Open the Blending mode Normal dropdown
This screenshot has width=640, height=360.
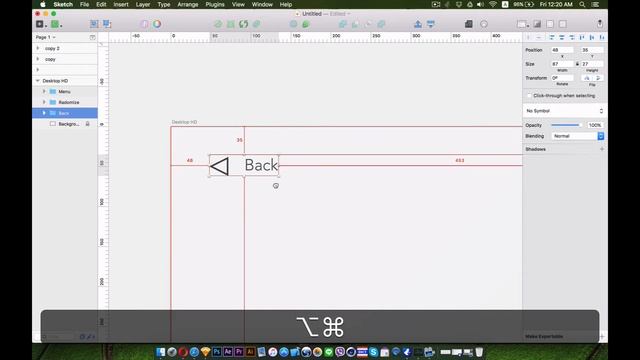(578, 136)
